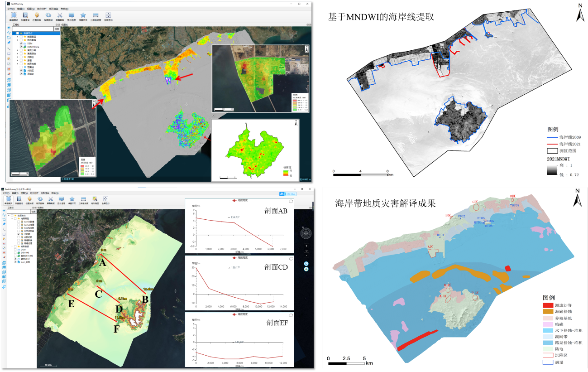Collapse root data node in upper window tree
The image size is (588, 372).
coord(13,33)
